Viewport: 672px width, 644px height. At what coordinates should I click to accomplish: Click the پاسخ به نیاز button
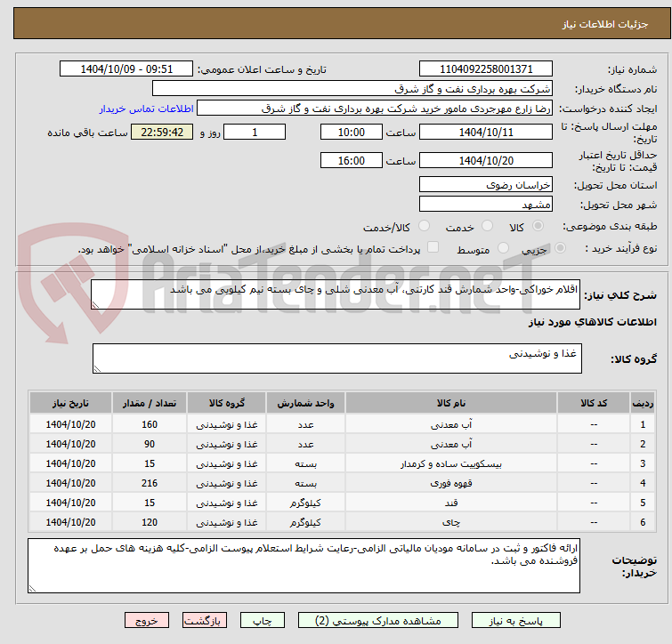click(x=515, y=621)
